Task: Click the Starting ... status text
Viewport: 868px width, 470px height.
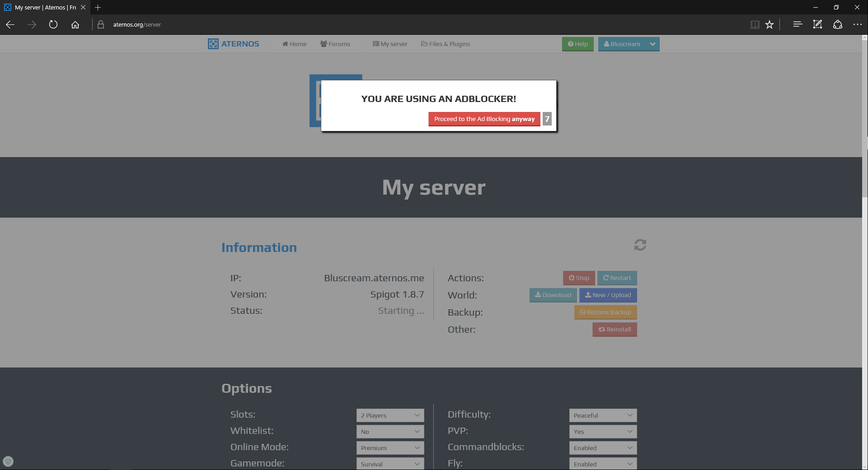Action: (401, 311)
